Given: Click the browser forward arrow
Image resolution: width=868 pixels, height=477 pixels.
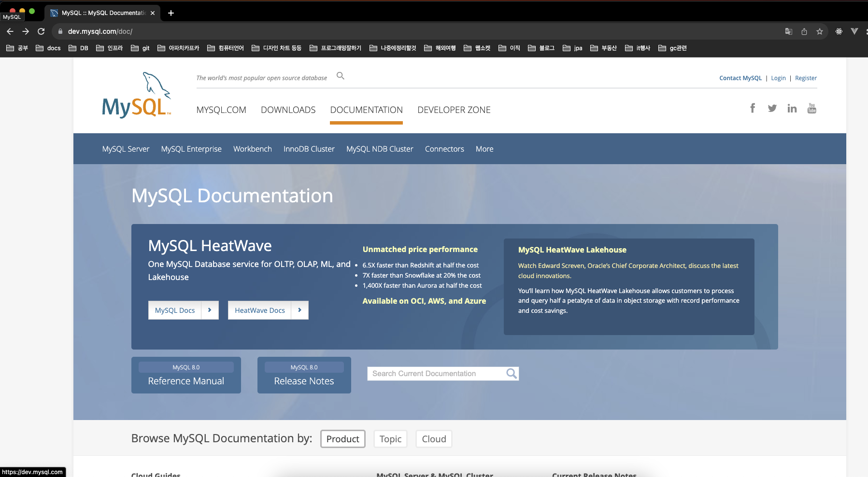Looking at the screenshot, I should pyautogui.click(x=26, y=31).
